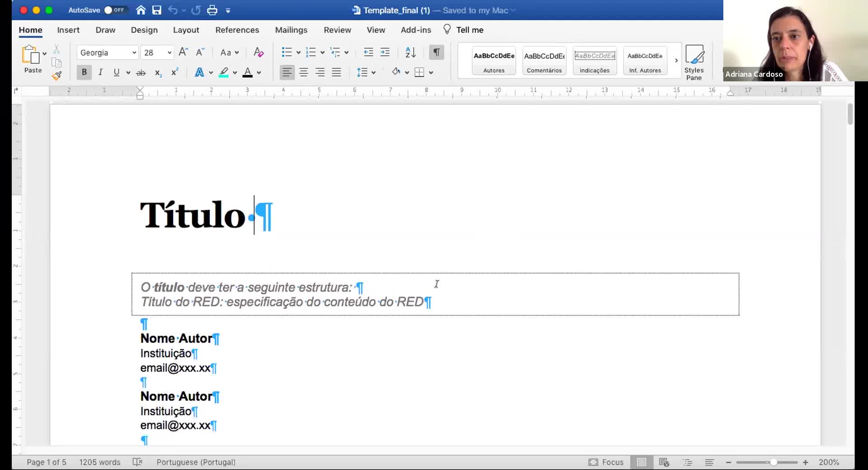The image size is (868, 470).
Task: Open the Georgia font name dropdown
Action: (134, 53)
